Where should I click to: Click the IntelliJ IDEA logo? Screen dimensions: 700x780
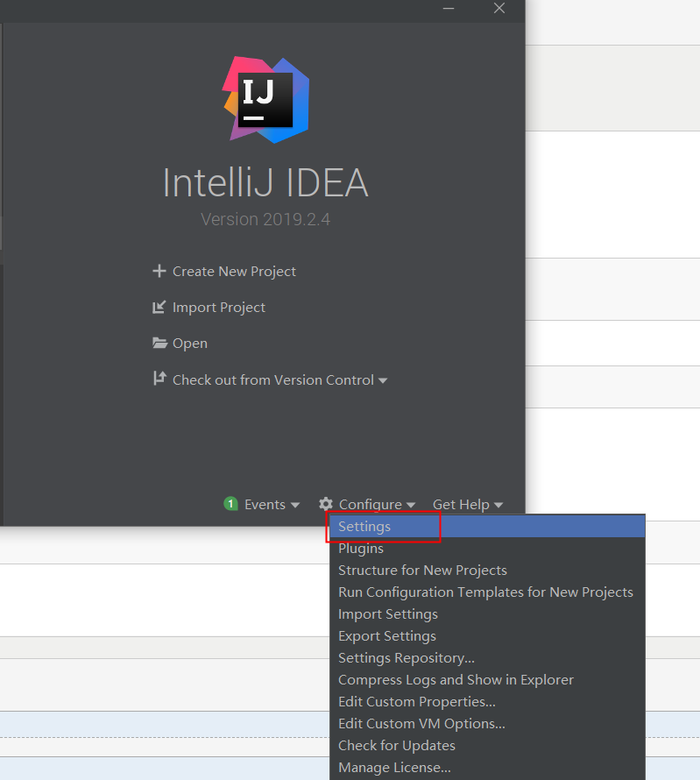coord(265,100)
